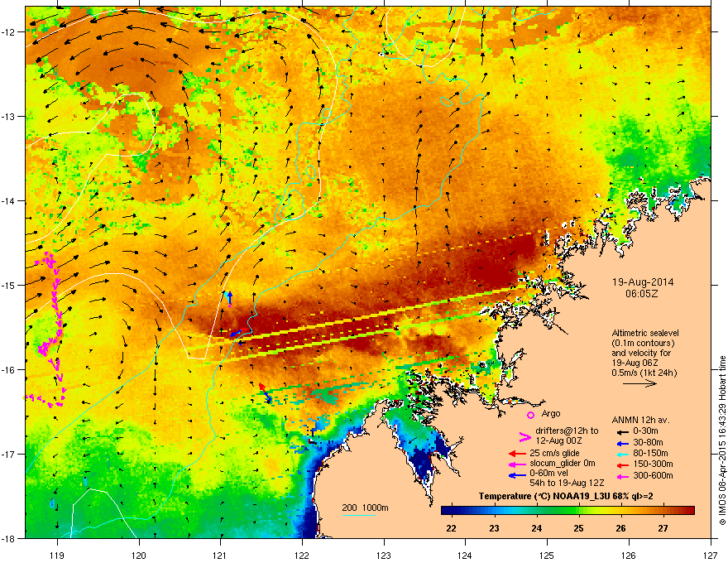Click the '(0.1m contours)' text

(643, 344)
